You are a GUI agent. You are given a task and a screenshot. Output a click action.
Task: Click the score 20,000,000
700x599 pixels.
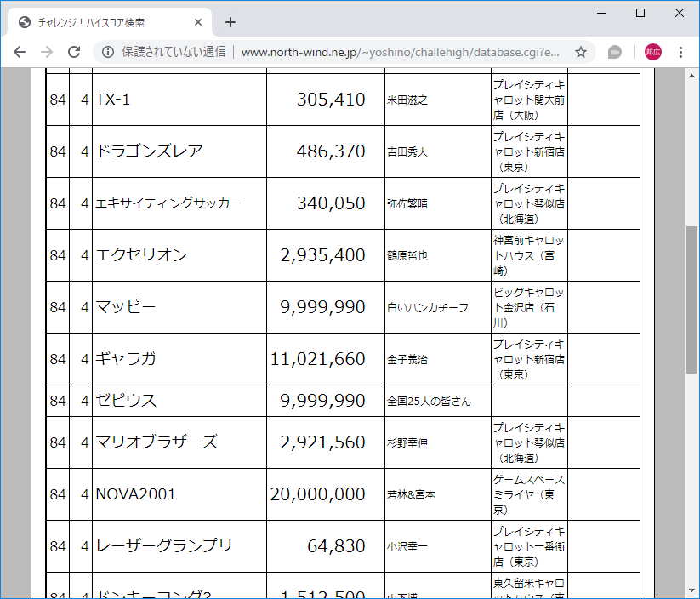[x=318, y=494]
